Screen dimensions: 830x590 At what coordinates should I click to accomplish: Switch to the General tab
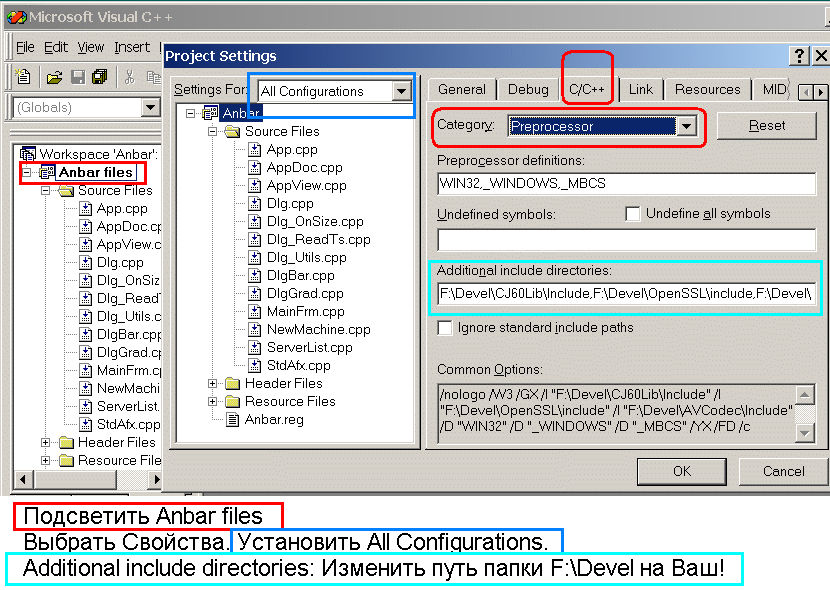(x=462, y=89)
